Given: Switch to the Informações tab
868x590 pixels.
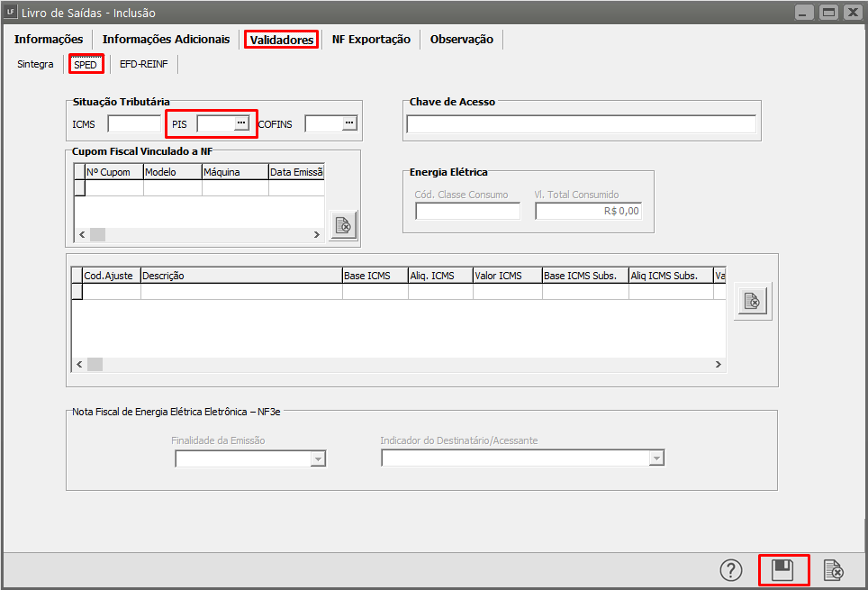Looking at the screenshot, I should (x=49, y=40).
